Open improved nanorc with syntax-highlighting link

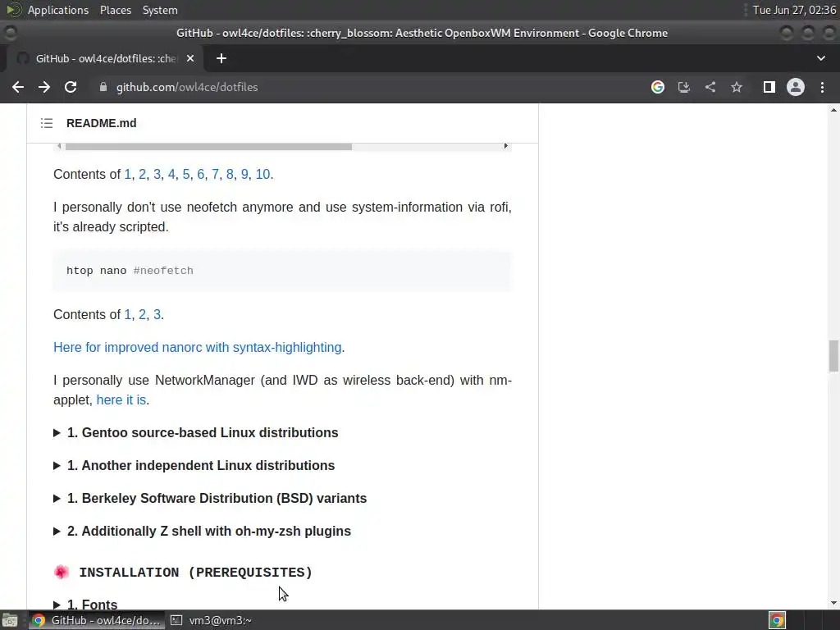(x=197, y=347)
